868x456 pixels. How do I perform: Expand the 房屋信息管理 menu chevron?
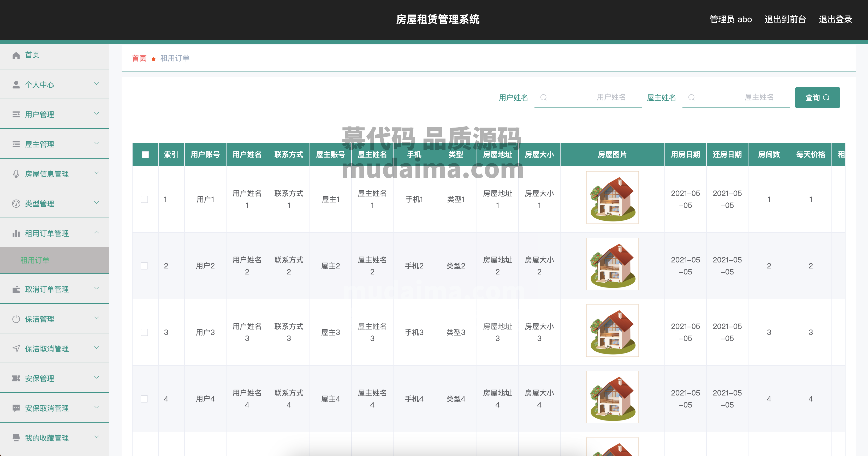coord(97,173)
